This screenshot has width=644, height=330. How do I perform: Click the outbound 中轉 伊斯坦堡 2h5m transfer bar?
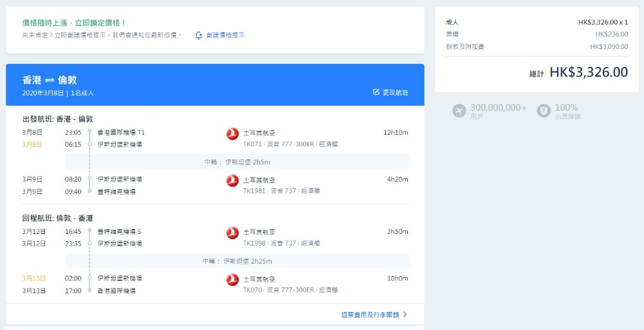pos(237,162)
